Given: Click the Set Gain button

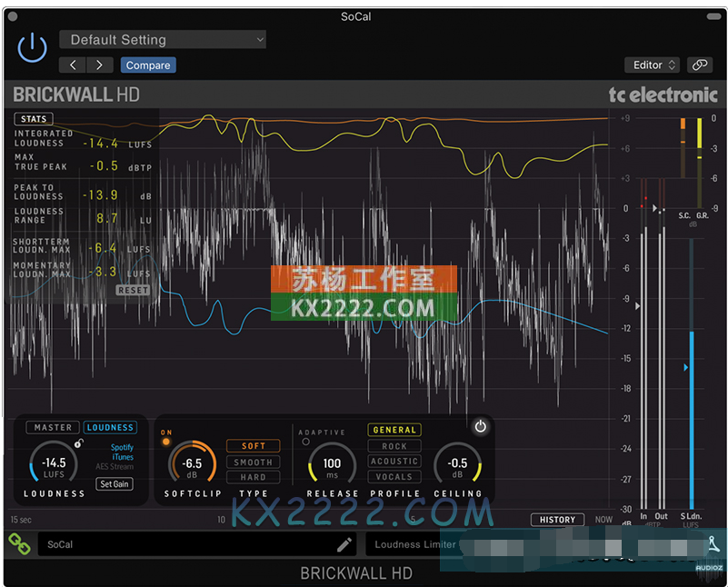Looking at the screenshot, I should pos(115,484).
